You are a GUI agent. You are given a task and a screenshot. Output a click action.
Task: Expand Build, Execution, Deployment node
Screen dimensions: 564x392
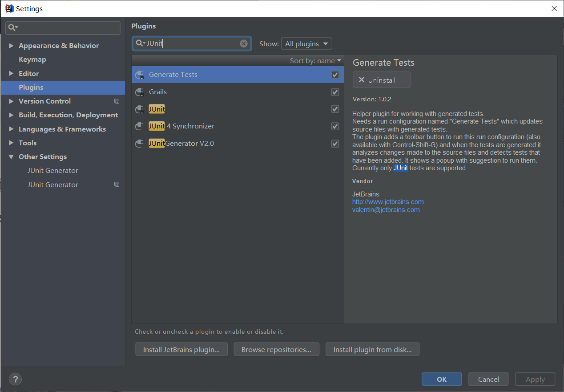point(11,115)
